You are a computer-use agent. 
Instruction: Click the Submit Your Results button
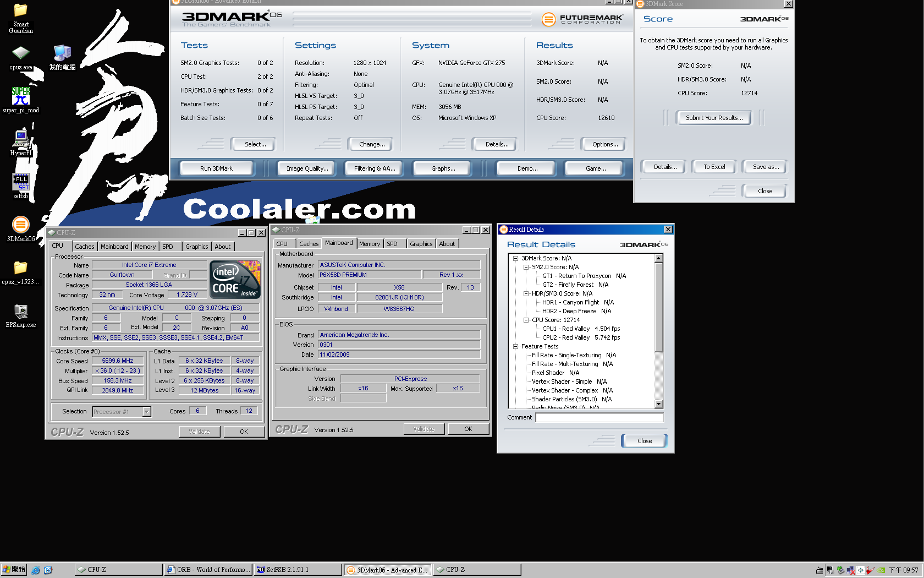click(713, 118)
